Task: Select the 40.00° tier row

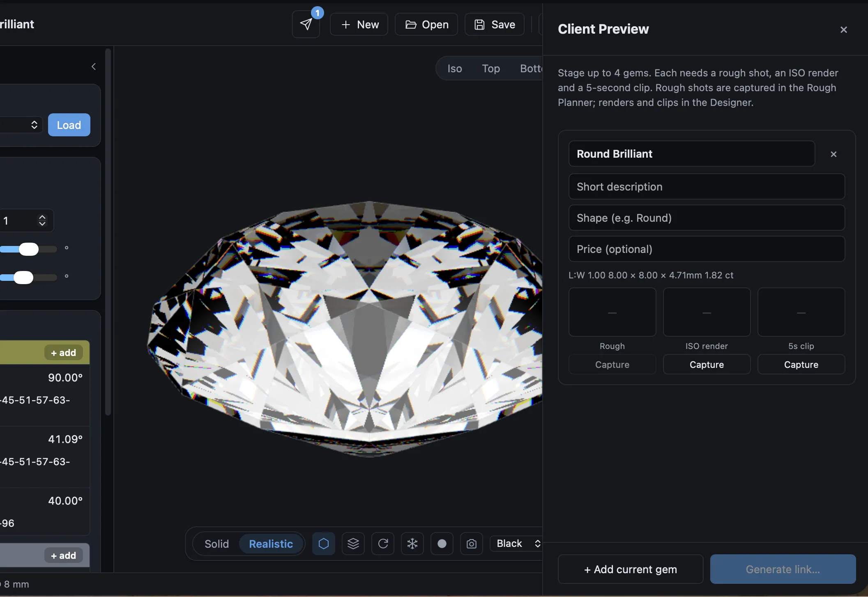Action: pos(45,512)
